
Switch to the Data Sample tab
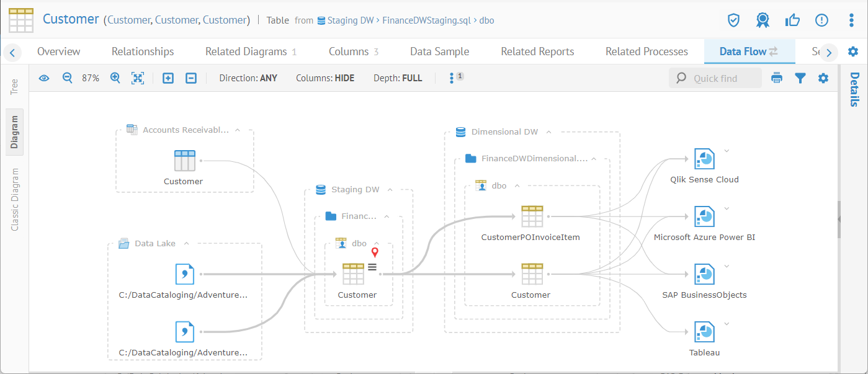click(x=439, y=51)
